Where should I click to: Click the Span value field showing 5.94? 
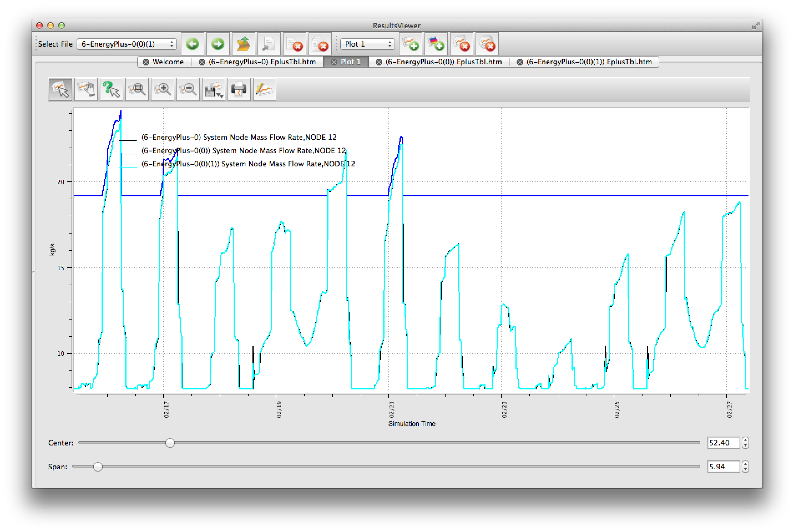(724, 467)
